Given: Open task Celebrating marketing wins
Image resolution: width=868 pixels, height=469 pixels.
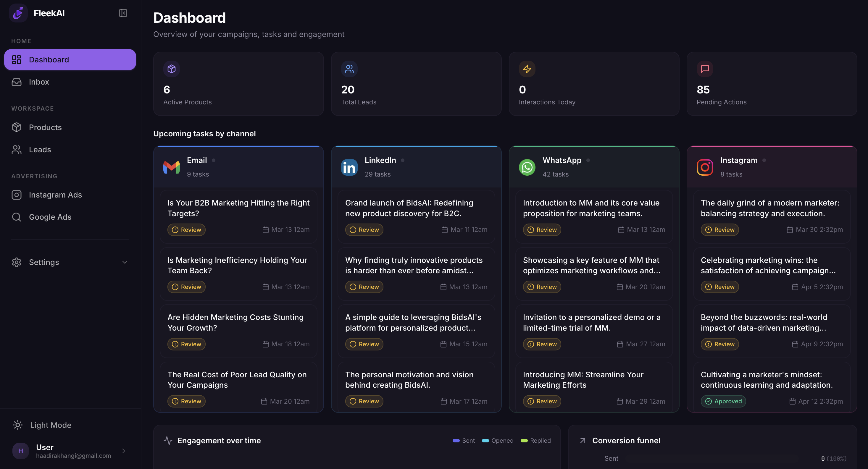Looking at the screenshot, I should coord(772,274).
